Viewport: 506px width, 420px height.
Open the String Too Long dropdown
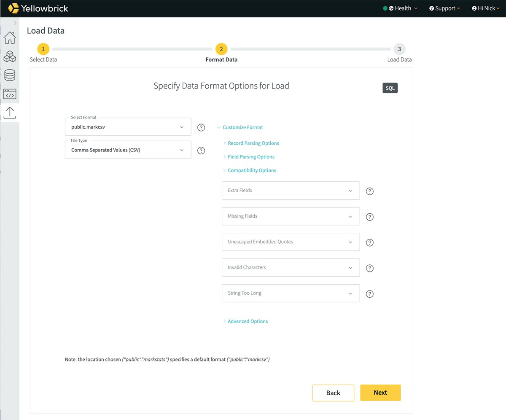click(x=291, y=293)
